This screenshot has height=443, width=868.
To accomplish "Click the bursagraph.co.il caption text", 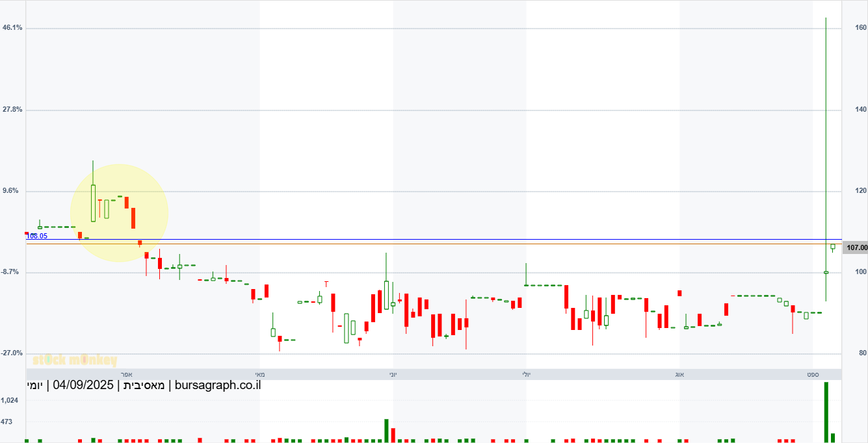I will tap(218, 385).
